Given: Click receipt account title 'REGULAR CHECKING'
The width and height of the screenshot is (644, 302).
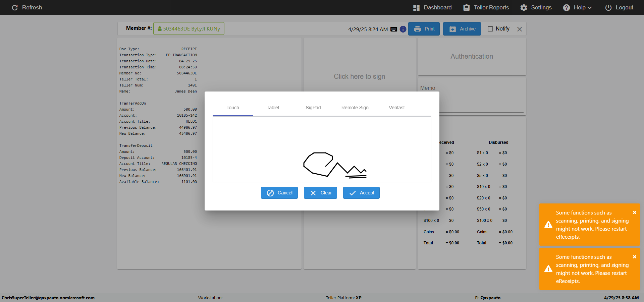Looking at the screenshot, I should (179, 164).
